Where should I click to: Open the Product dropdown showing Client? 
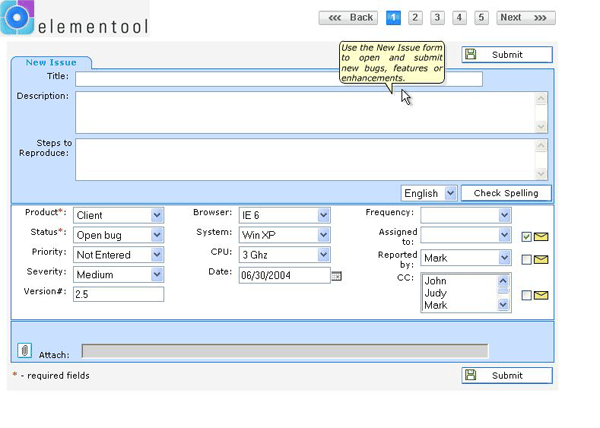pyautogui.click(x=119, y=215)
